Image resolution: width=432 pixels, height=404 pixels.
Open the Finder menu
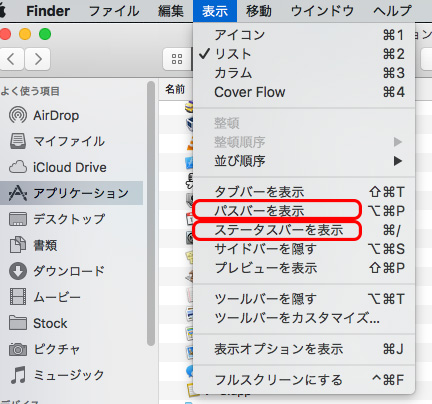[x=48, y=11]
